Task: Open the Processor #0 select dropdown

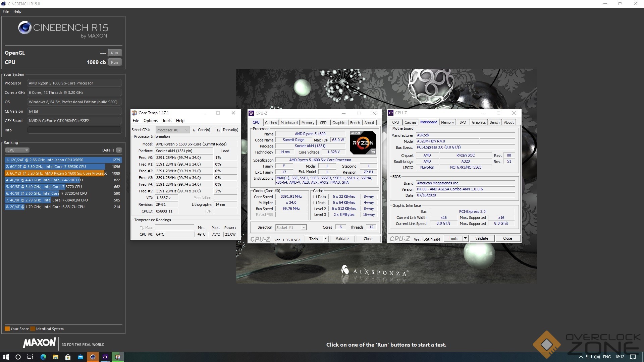Action: [172, 130]
